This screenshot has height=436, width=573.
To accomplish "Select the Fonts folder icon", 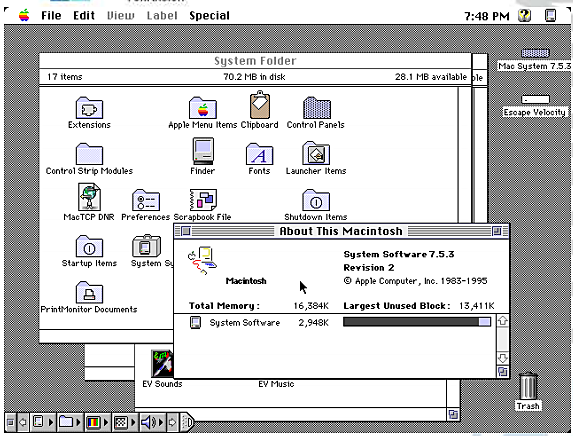I will coord(259,154).
